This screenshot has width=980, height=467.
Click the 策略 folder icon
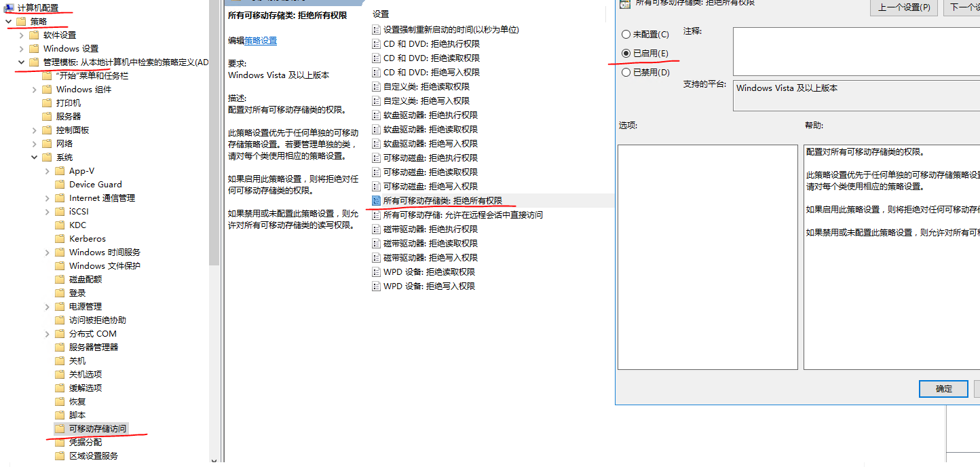[21, 21]
